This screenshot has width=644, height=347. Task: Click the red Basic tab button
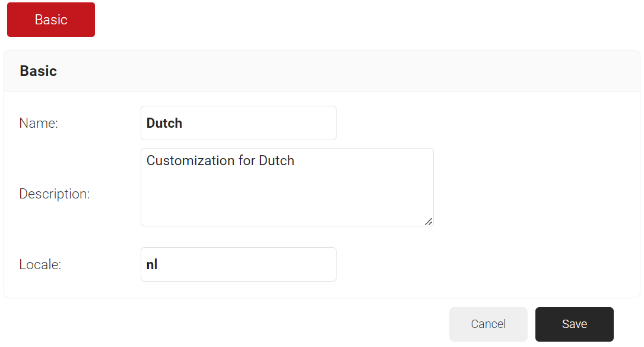pyautogui.click(x=51, y=20)
